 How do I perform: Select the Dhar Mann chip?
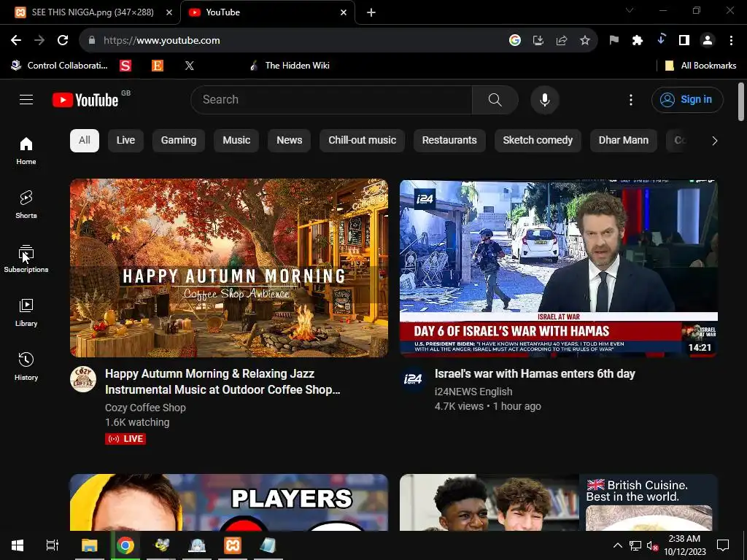point(624,141)
